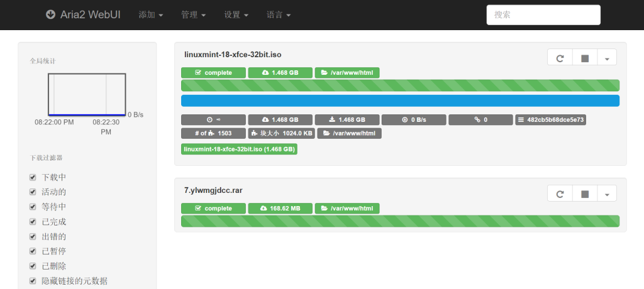Click the file badge linuxmint-18-xfce-32bit.iso (1.468 GB)
This screenshot has width=644, height=289.
tap(239, 150)
